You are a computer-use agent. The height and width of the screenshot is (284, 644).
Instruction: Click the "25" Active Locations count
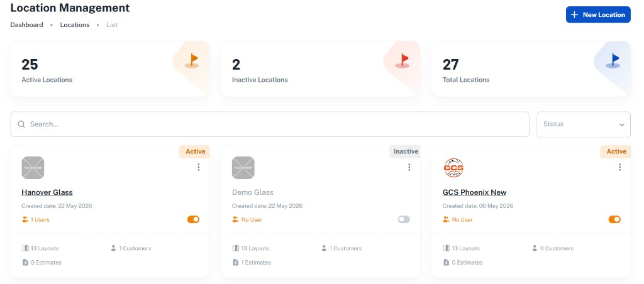pyautogui.click(x=30, y=65)
